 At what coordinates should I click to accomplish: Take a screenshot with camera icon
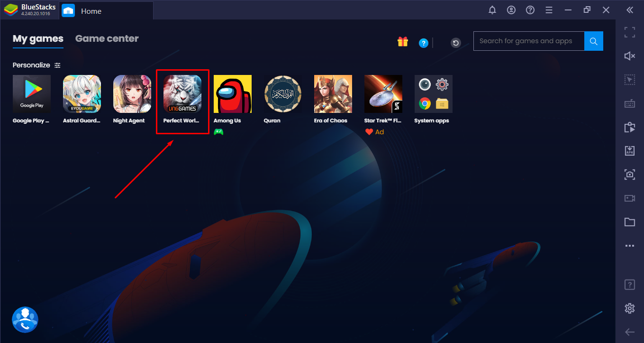[629, 175]
